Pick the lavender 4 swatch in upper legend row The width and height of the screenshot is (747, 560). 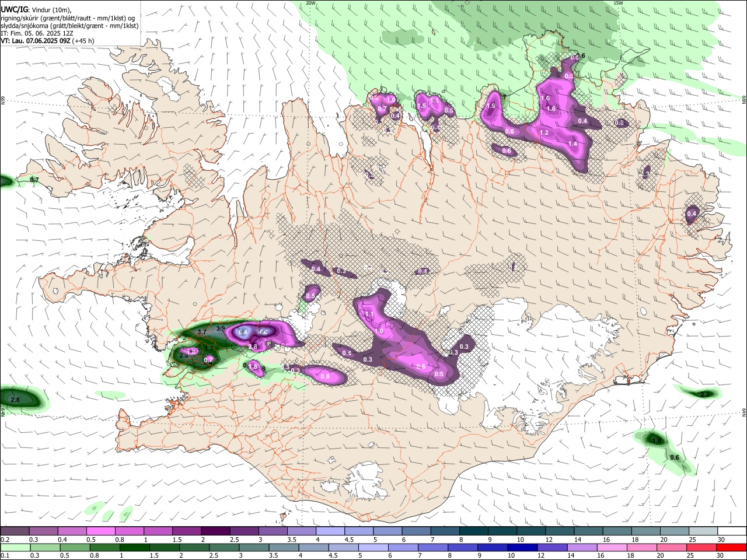330,531
